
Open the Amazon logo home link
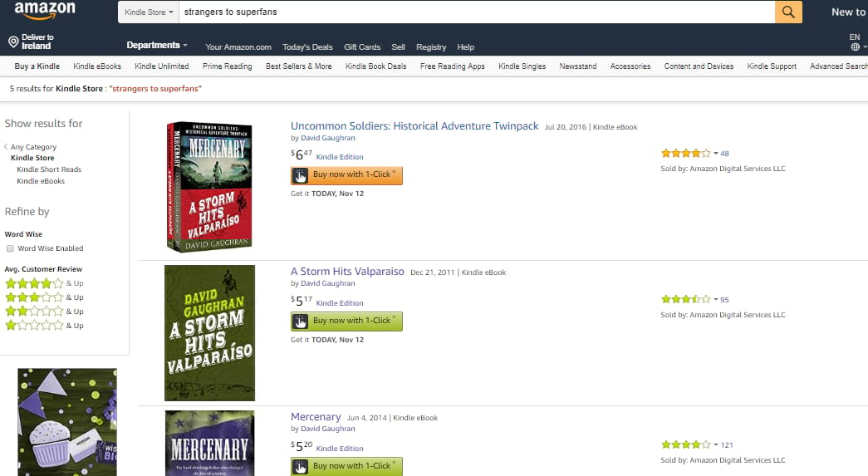[x=44, y=11]
